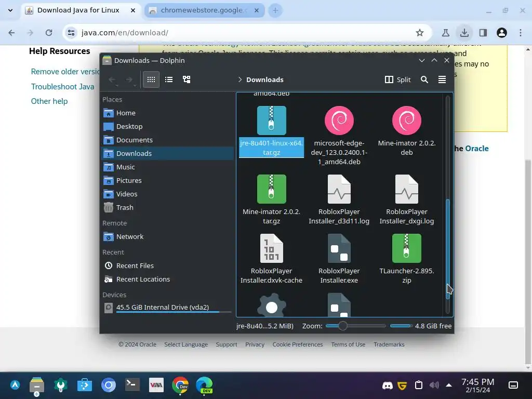This screenshot has width=532, height=399.
Task: Click the 4.8 GiB free space bar
Action: coord(401,326)
